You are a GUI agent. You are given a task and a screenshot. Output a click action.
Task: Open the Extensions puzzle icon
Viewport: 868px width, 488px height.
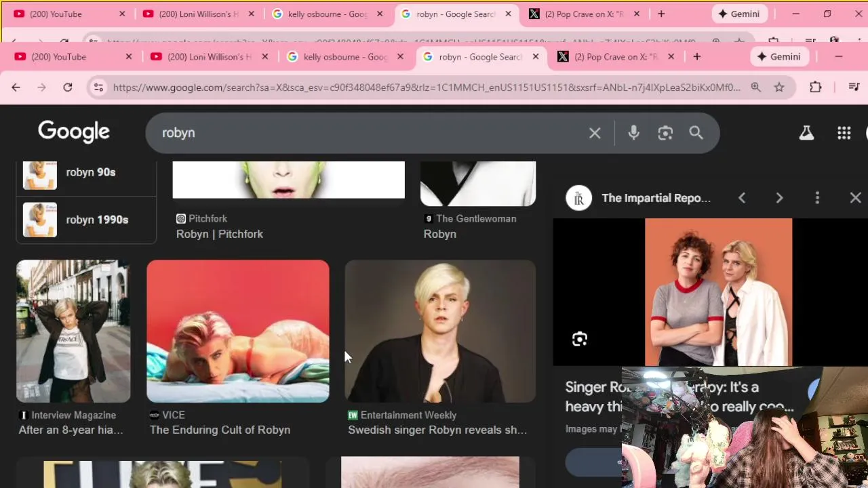[815, 87]
